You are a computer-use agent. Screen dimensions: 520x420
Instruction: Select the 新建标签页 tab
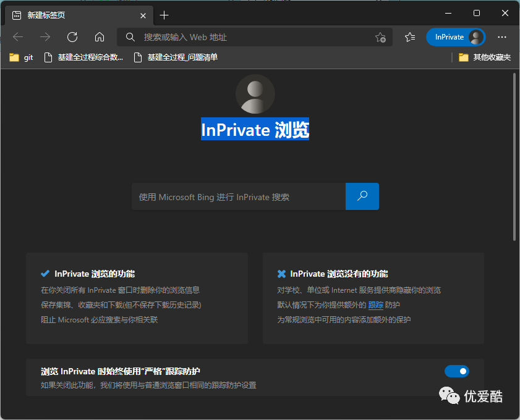coord(79,15)
